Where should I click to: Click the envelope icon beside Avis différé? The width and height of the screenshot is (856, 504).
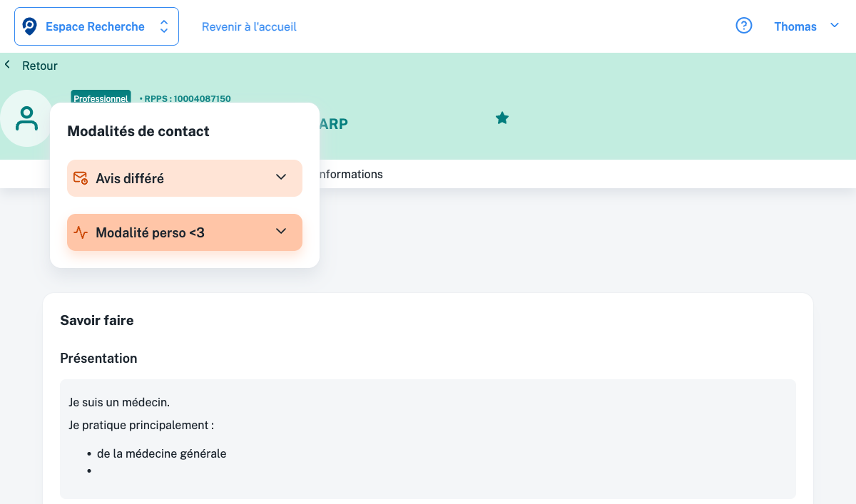coord(81,178)
